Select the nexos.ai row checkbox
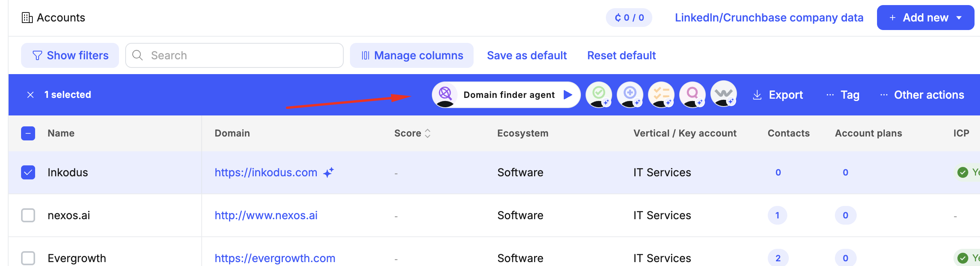 click(x=28, y=215)
